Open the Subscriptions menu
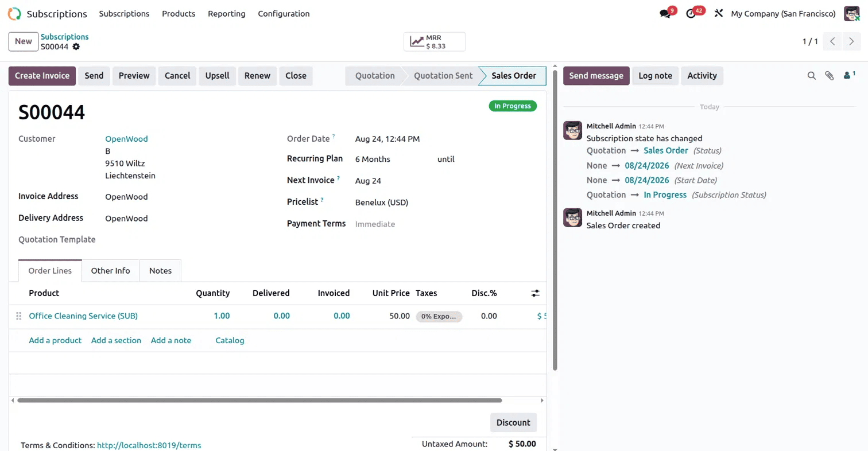 pyautogui.click(x=124, y=14)
